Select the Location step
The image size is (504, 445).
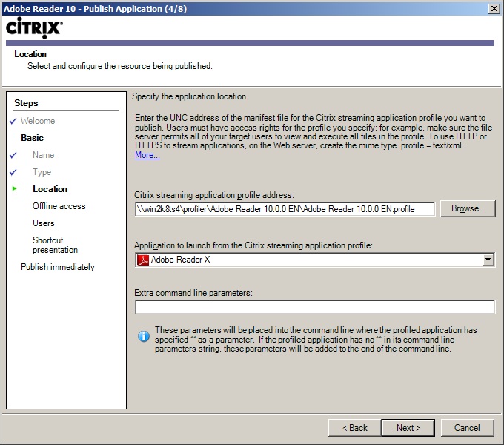point(50,189)
